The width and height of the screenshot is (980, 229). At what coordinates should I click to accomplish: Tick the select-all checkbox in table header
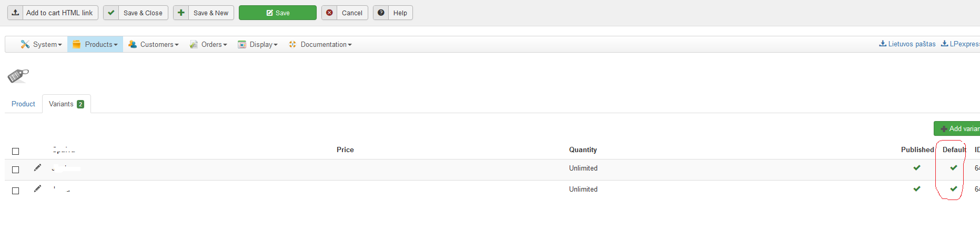(16, 151)
